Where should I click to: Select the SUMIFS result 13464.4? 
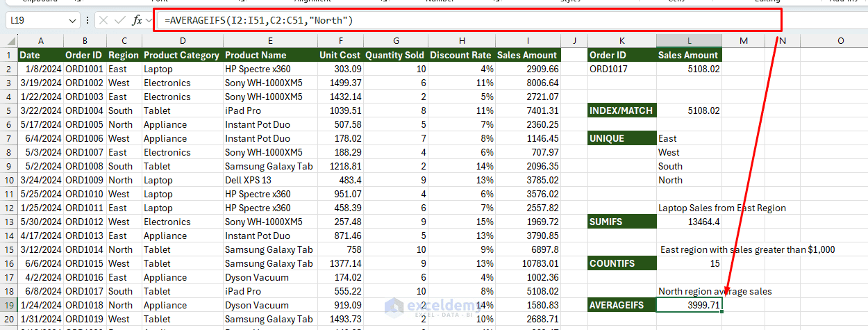coord(689,222)
